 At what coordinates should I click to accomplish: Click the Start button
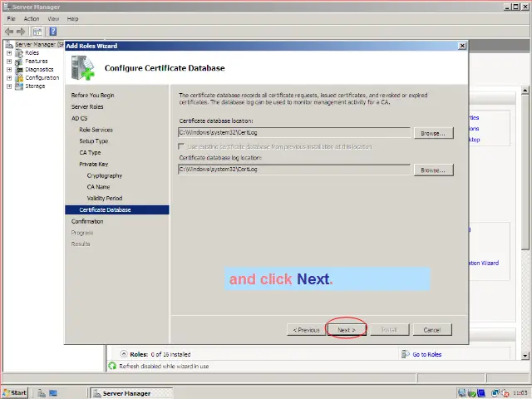click(15, 393)
